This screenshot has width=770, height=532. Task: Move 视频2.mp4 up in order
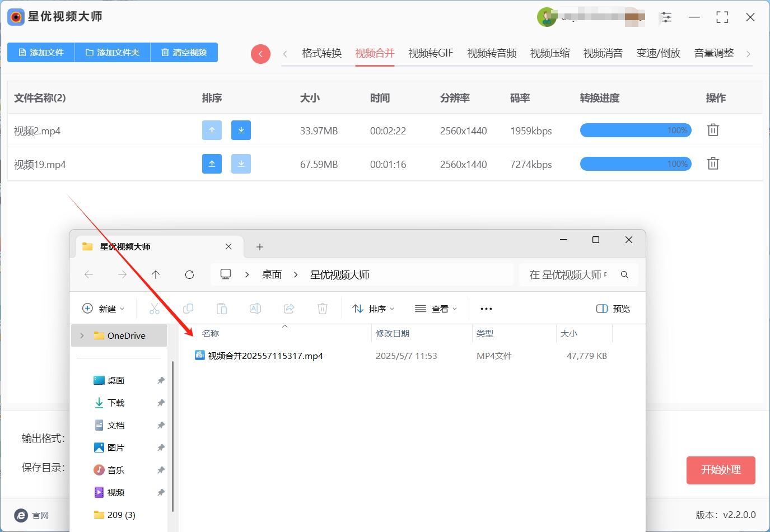212,130
